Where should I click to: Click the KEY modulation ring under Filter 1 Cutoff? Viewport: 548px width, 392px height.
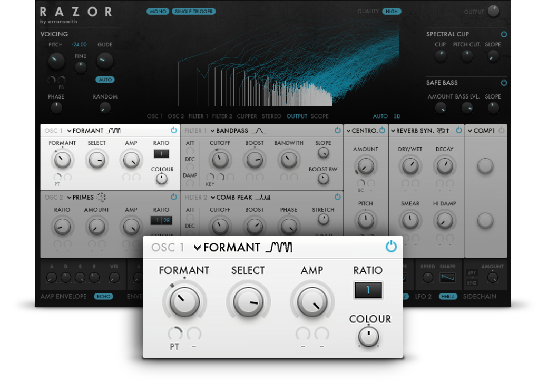[x=210, y=177]
